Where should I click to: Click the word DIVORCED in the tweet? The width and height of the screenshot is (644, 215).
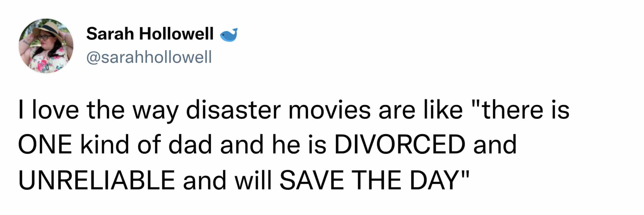point(399,144)
